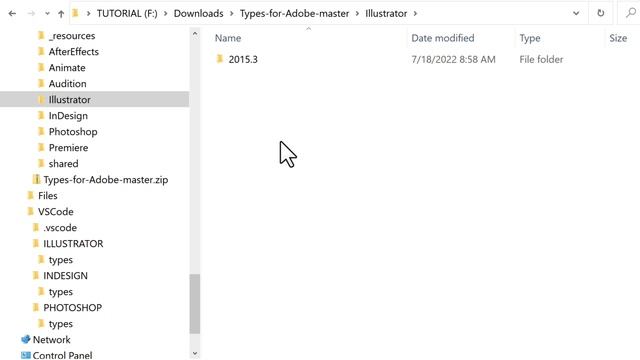This screenshot has width=640, height=360.
Task: Go forward using the forward arrow
Action: [31, 13]
